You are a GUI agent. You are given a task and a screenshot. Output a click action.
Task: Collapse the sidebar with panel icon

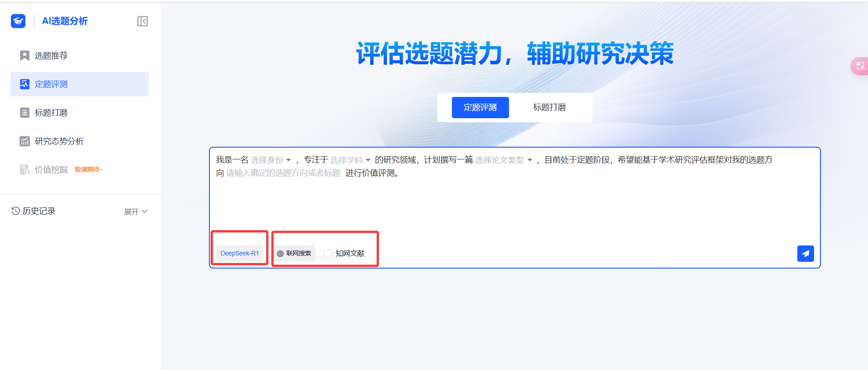pyautogui.click(x=142, y=21)
